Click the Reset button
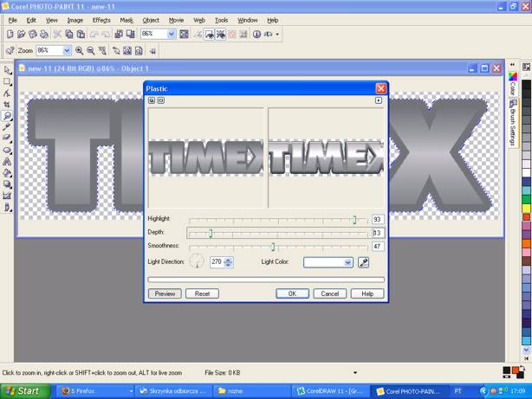Screen dimensions: 532x399 [202, 293]
